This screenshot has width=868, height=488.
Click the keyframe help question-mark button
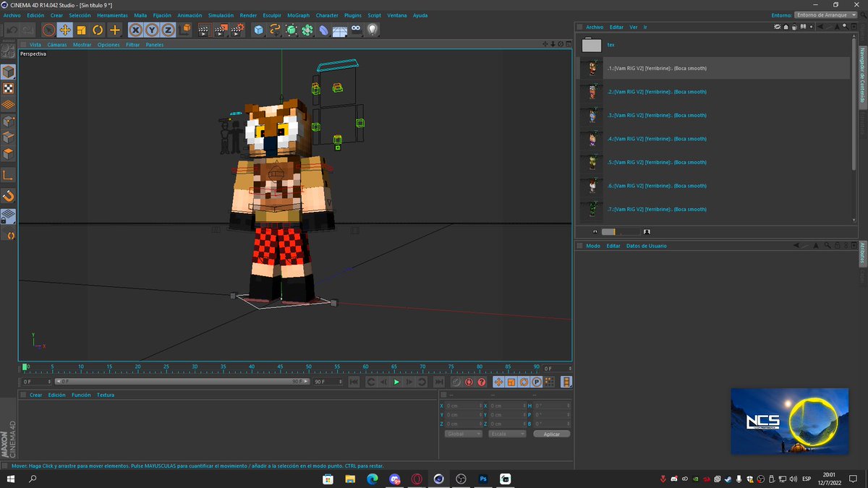pos(482,382)
